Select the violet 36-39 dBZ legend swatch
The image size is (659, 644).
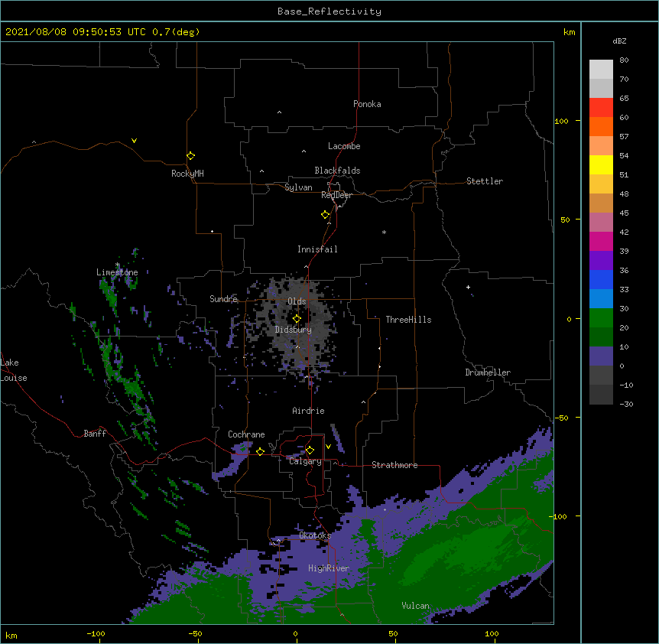(601, 261)
